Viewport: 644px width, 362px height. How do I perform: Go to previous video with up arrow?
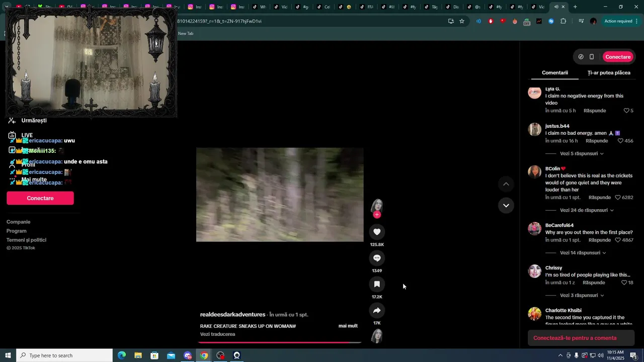click(506, 184)
